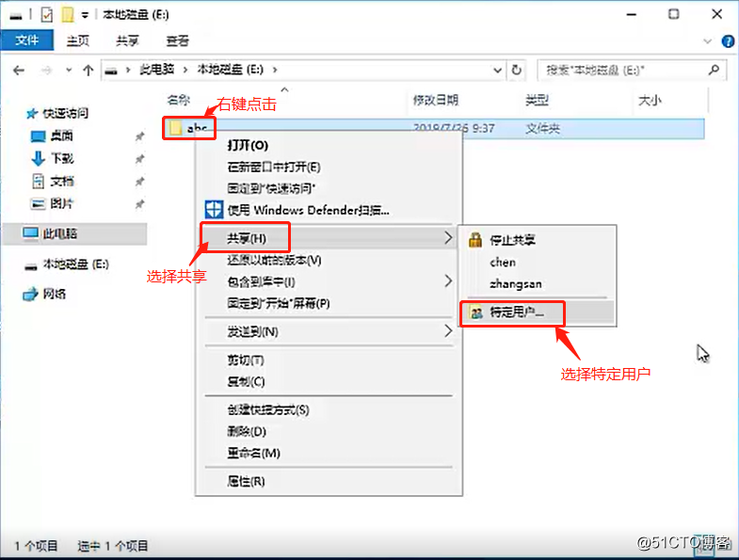Select the abc folder icon

[176, 127]
